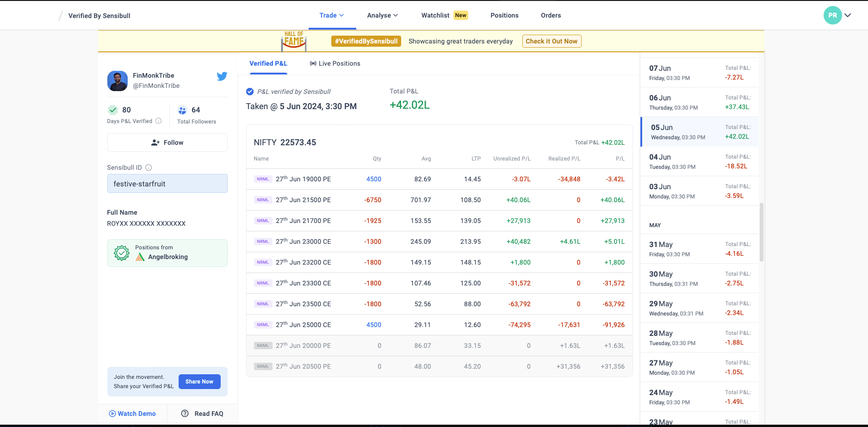Select the Verified P&L tab

coord(268,63)
